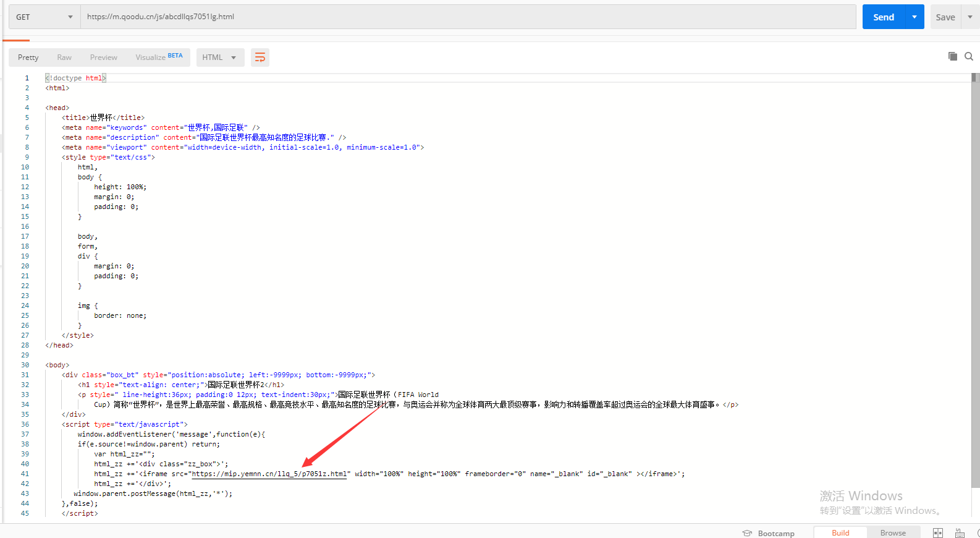Click the iframe src URL mip.yemnn.cn

point(269,474)
